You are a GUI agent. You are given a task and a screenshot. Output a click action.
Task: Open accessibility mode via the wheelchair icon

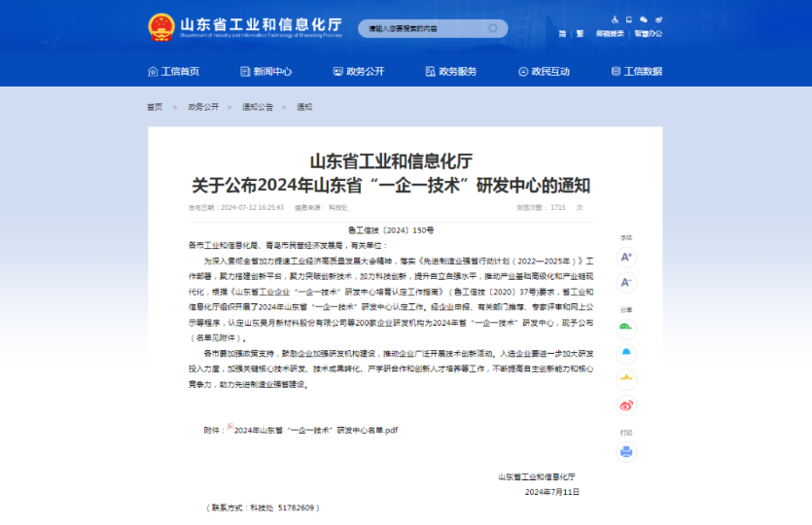(615, 19)
